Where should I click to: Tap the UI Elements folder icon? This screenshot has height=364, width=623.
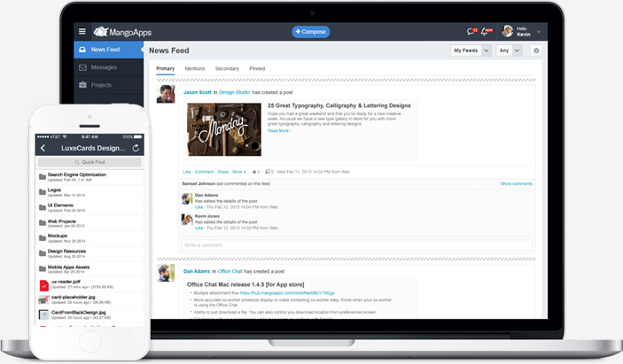[x=43, y=207]
